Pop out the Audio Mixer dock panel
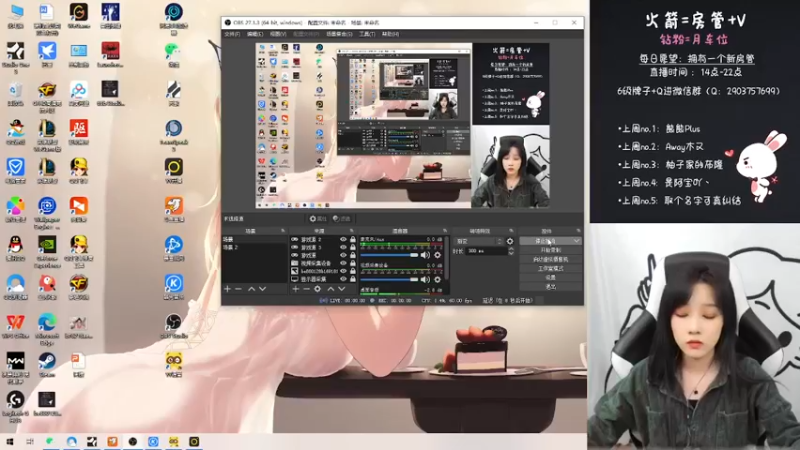800x450 pixels. point(445,231)
